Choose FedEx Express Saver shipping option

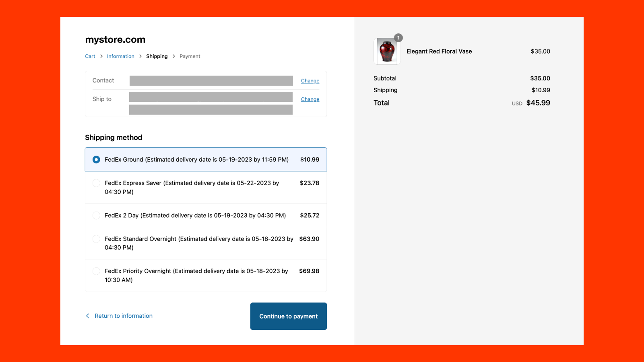click(x=96, y=183)
